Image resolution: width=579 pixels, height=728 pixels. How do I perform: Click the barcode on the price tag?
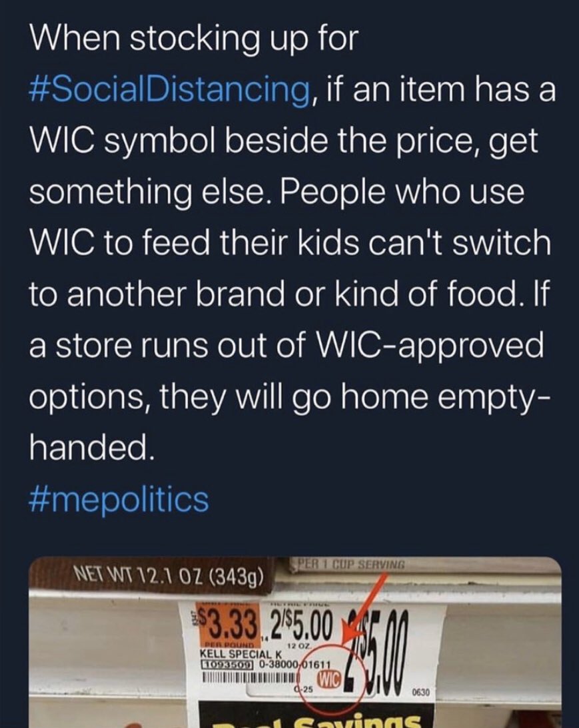point(249,675)
